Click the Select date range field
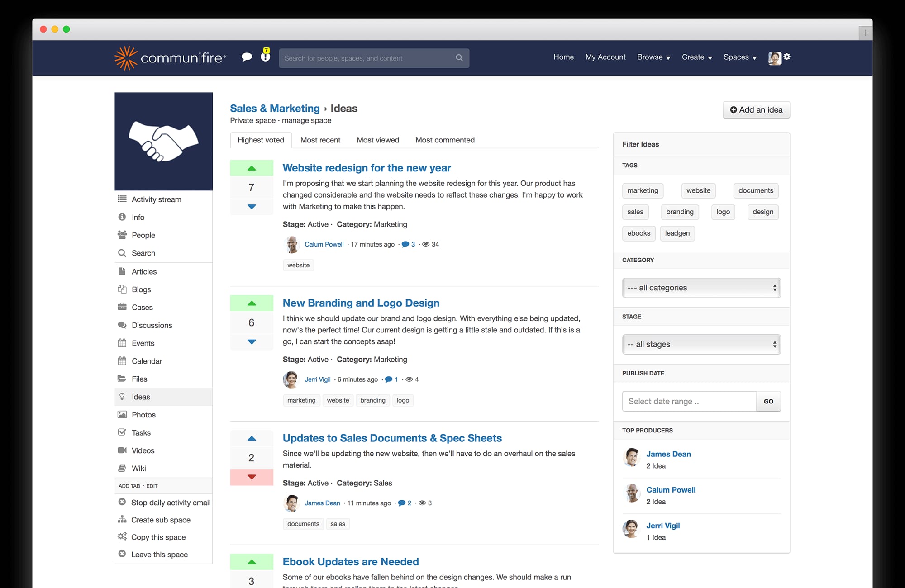 click(x=689, y=401)
